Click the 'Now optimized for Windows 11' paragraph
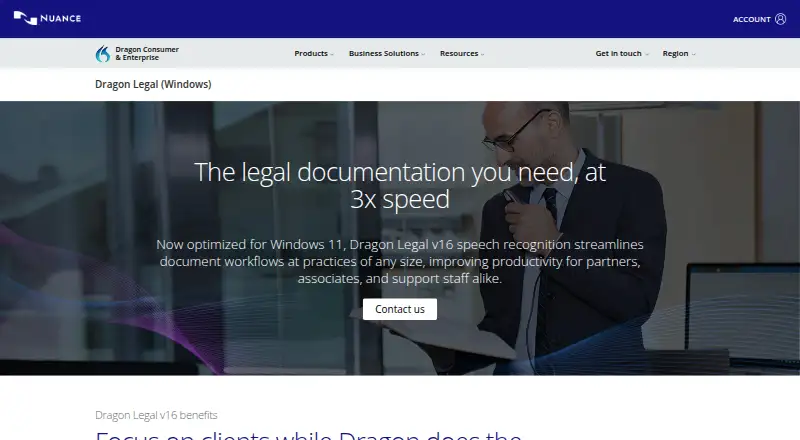Image resolution: width=800 pixels, height=440 pixels. 399,261
